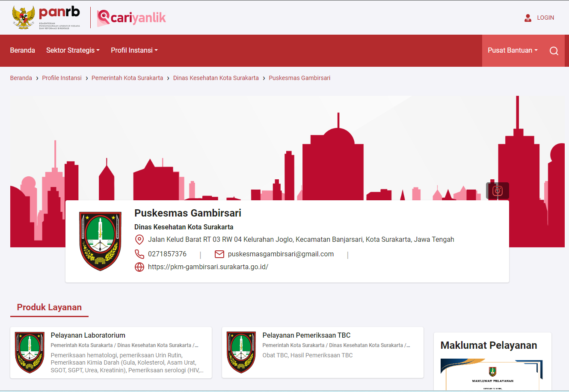Expand the Sektor Strategis dropdown menu

pos(73,50)
